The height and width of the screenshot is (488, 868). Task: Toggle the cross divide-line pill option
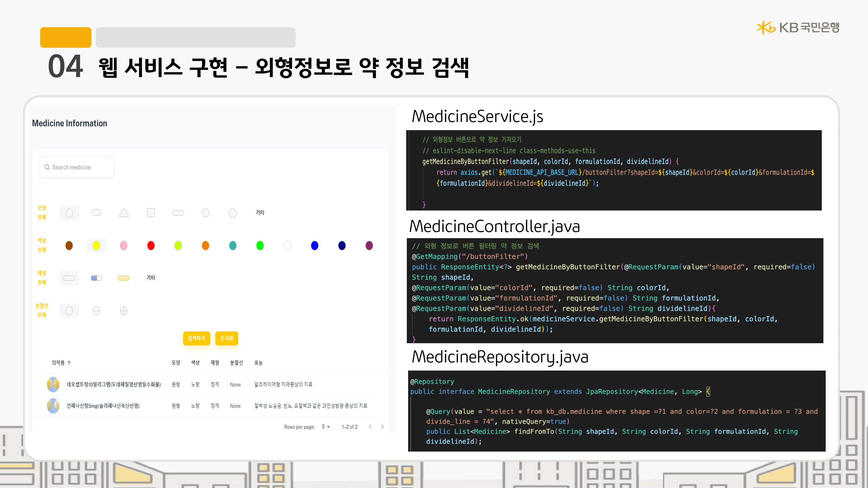124,310
